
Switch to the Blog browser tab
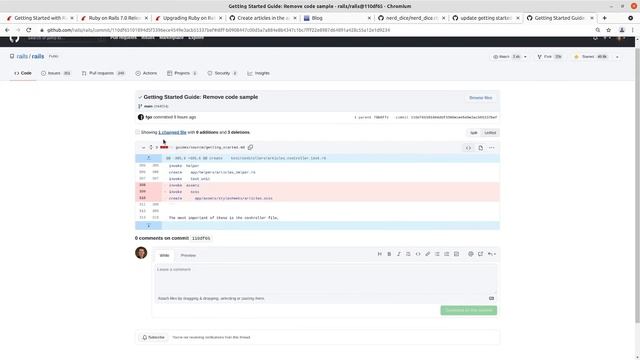pyautogui.click(x=336, y=18)
